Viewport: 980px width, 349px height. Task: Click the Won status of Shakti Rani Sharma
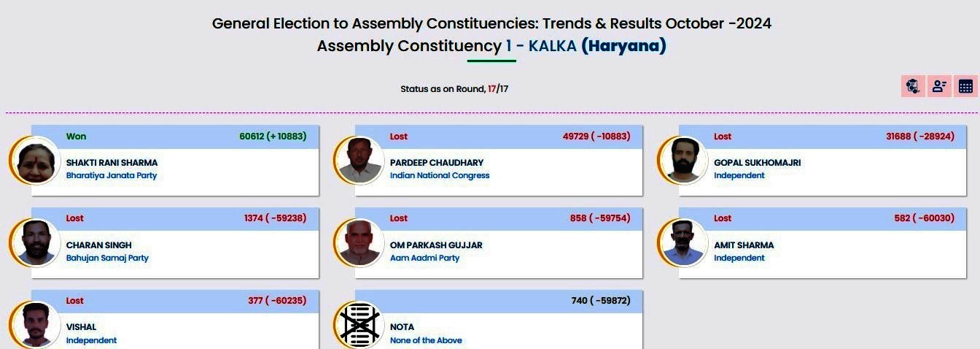[x=76, y=137]
